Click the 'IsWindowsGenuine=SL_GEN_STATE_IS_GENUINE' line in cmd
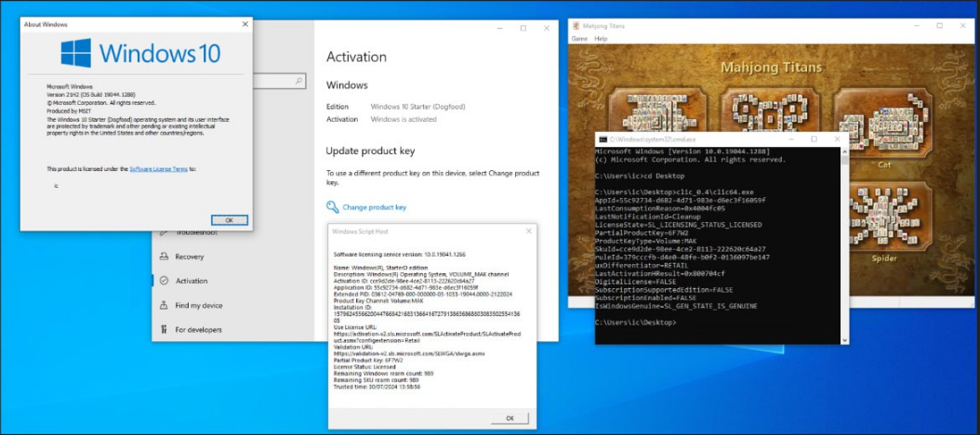The width and height of the screenshot is (980, 435). [676, 306]
